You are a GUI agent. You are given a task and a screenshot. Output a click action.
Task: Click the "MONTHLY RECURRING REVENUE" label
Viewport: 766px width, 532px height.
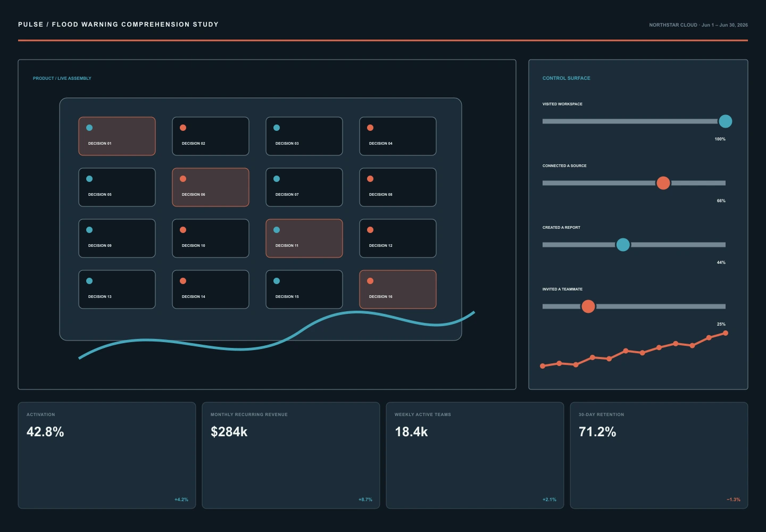(x=249, y=414)
